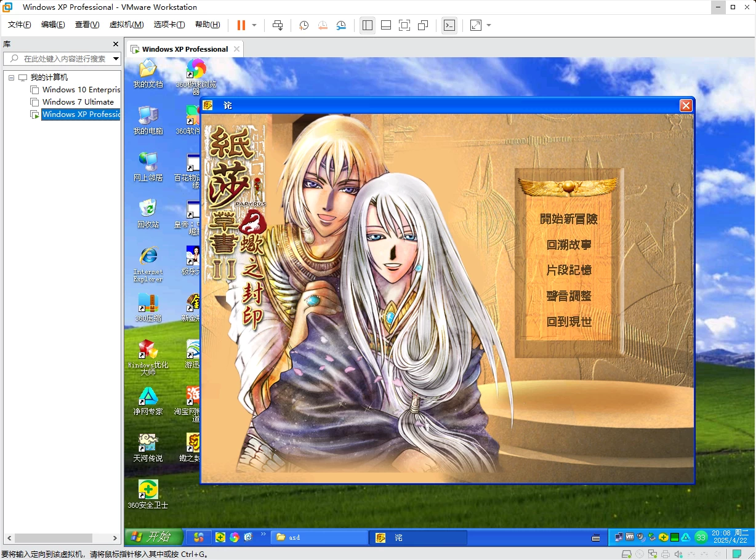Click the XP 开始 Start button
The height and width of the screenshot is (560, 756).
point(154,537)
